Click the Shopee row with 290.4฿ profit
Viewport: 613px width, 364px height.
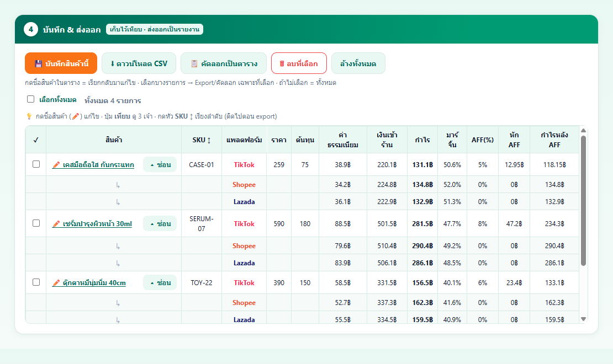click(302, 246)
